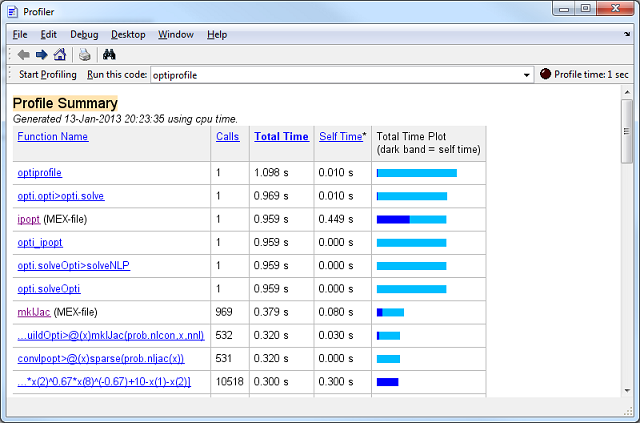This screenshot has height=423, width=640.
Task: Click the 'Run this code' input field
Action: point(335,75)
